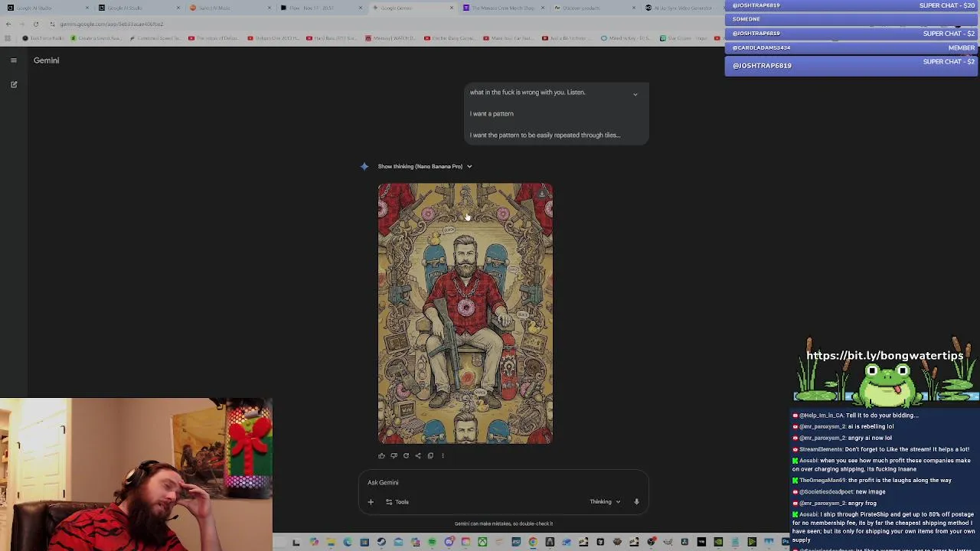
Task: Select the browser address bar URL
Action: pos(112,24)
